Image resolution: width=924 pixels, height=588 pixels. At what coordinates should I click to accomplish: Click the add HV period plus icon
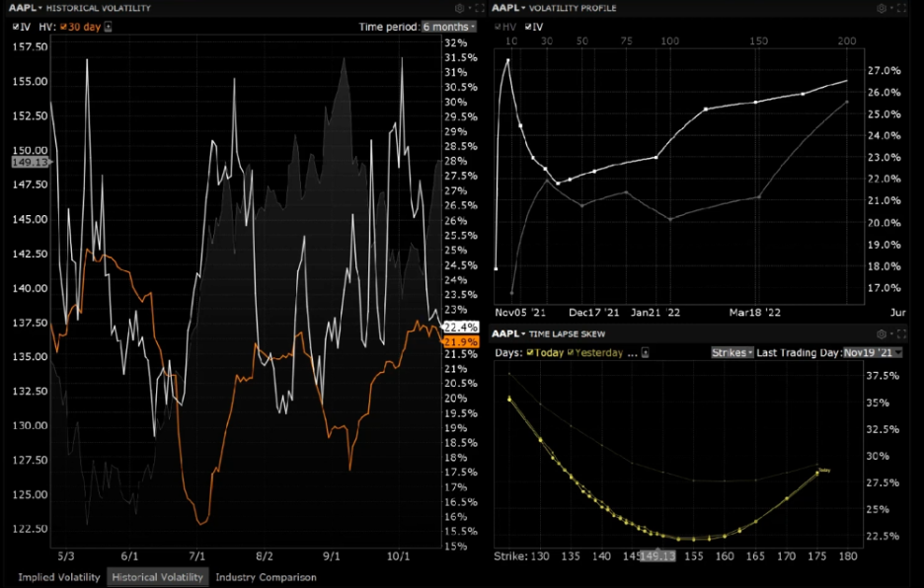108,27
